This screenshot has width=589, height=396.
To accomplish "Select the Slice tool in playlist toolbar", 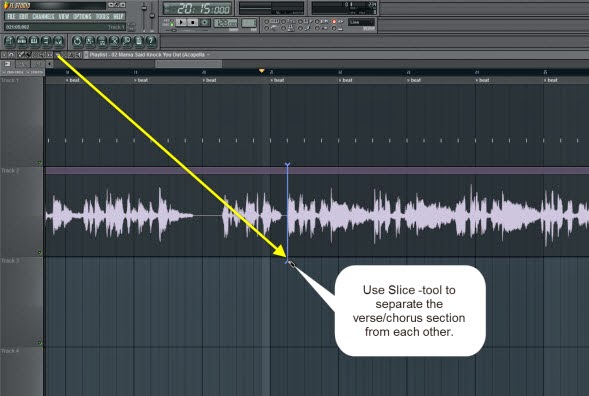I will point(57,55).
